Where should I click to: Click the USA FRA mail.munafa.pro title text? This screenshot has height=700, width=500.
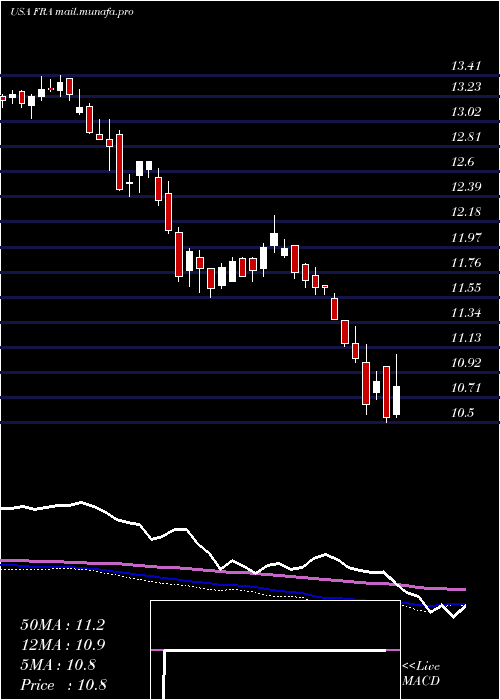click(71, 12)
